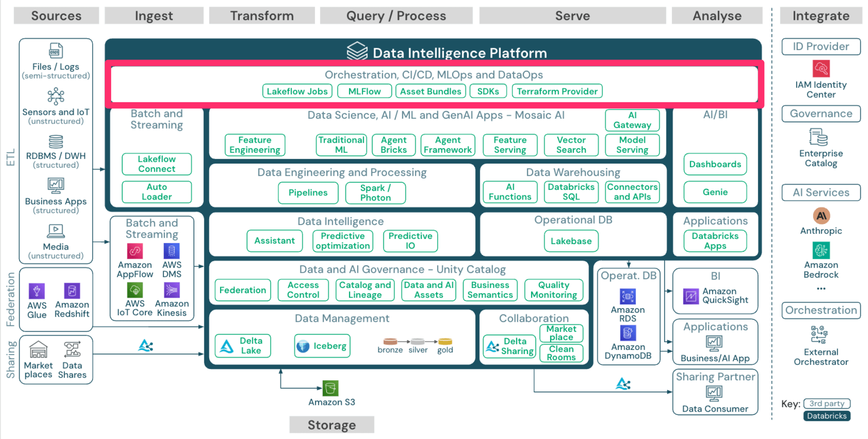Toggle the Databricks key swatch
This screenshot has height=439, width=868.
[x=827, y=416]
